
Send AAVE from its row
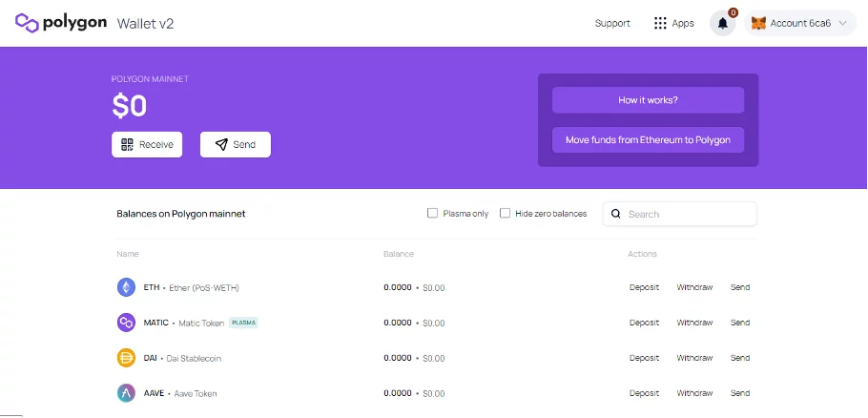click(740, 393)
